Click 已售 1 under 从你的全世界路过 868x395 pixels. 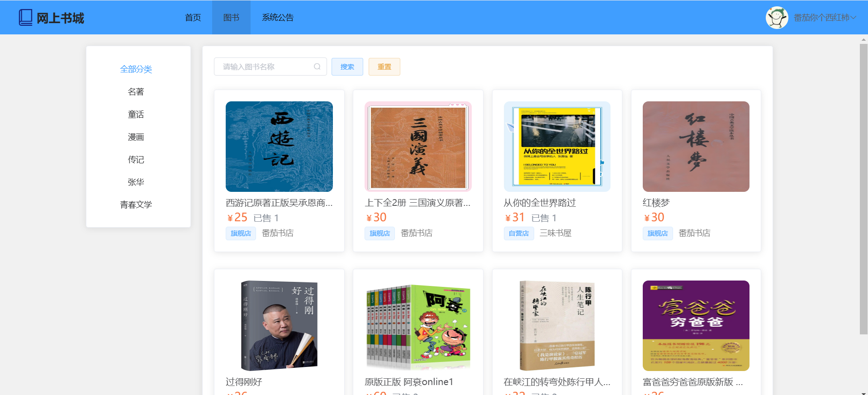pos(544,218)
